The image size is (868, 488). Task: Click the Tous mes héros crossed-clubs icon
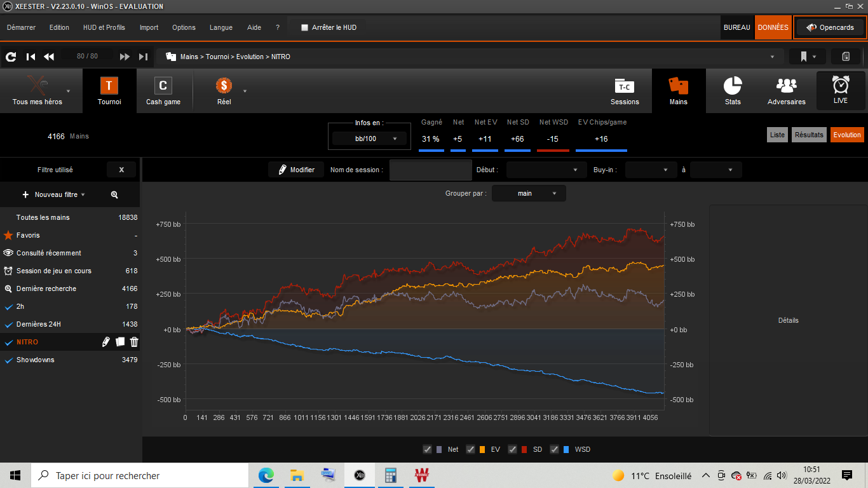pos(37,85)
